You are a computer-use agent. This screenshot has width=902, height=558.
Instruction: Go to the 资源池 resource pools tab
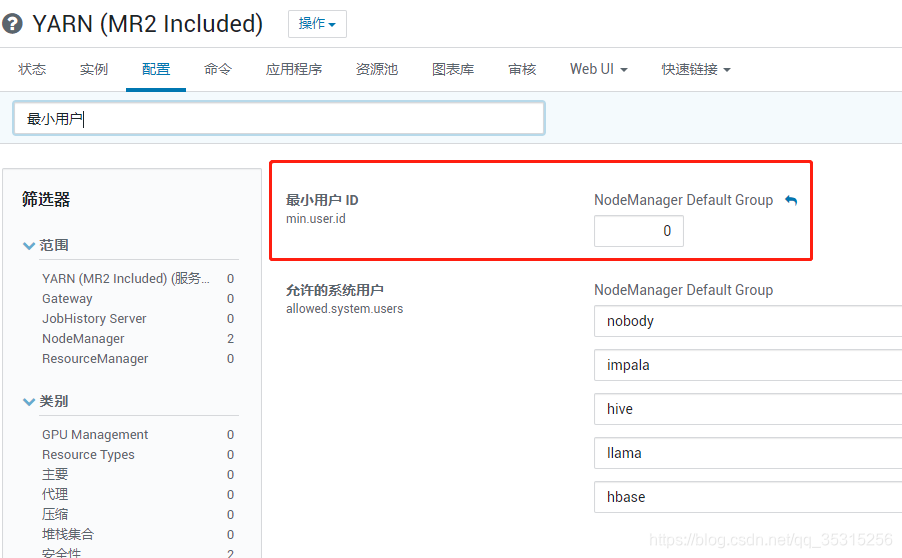point(377,69)
